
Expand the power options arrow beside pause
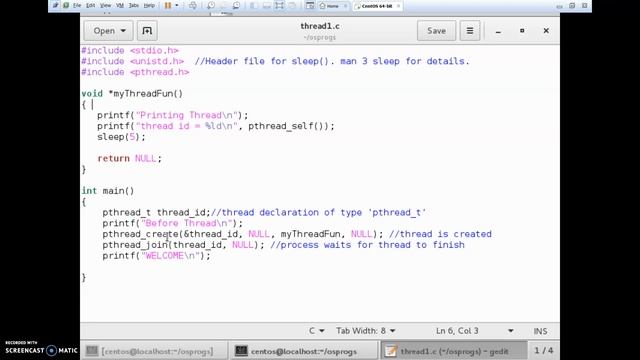pos(177,6)
